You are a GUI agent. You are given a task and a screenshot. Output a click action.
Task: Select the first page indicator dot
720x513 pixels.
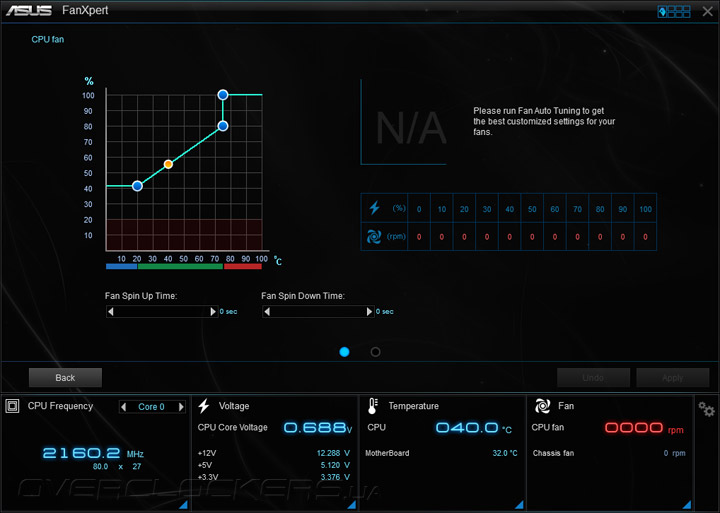tap(344, 352)
